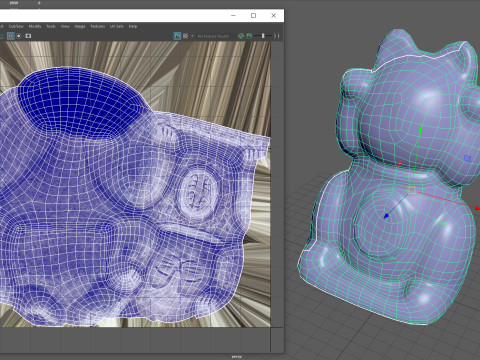Click the green Y-axis move arrow
Image resolution: width=480 pixels, height=360 pixels.
point(421,129)
